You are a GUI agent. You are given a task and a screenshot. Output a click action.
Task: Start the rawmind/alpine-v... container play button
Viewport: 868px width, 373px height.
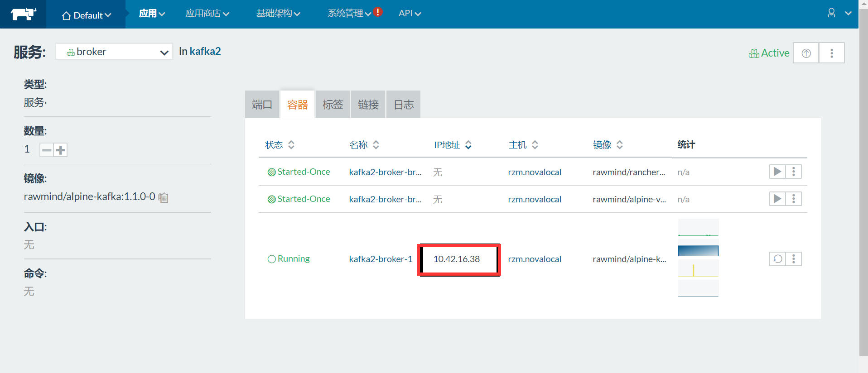tap(777, 199)
